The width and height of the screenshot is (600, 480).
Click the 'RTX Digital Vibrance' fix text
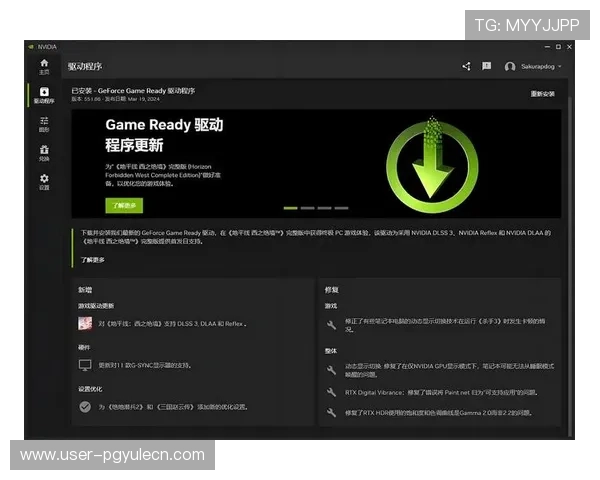point(441,392)
